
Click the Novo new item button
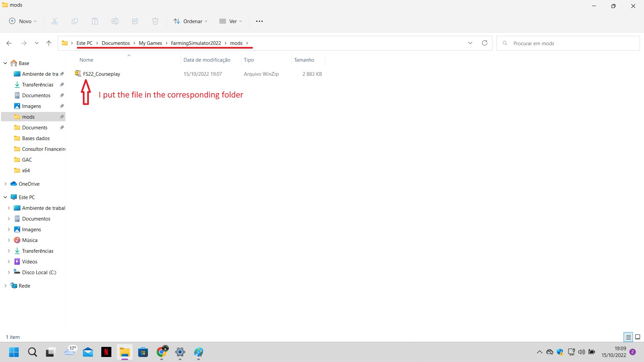(x=23, y=21)
